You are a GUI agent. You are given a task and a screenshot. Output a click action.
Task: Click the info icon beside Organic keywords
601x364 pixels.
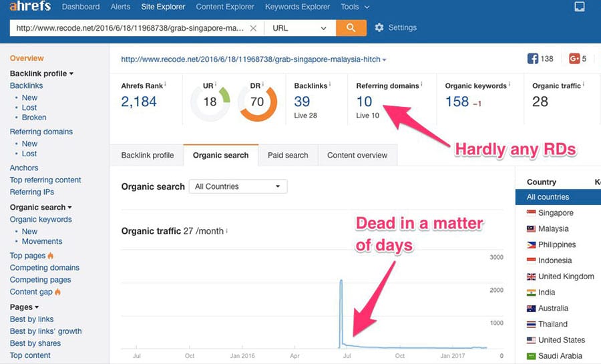tap(509, 84)
